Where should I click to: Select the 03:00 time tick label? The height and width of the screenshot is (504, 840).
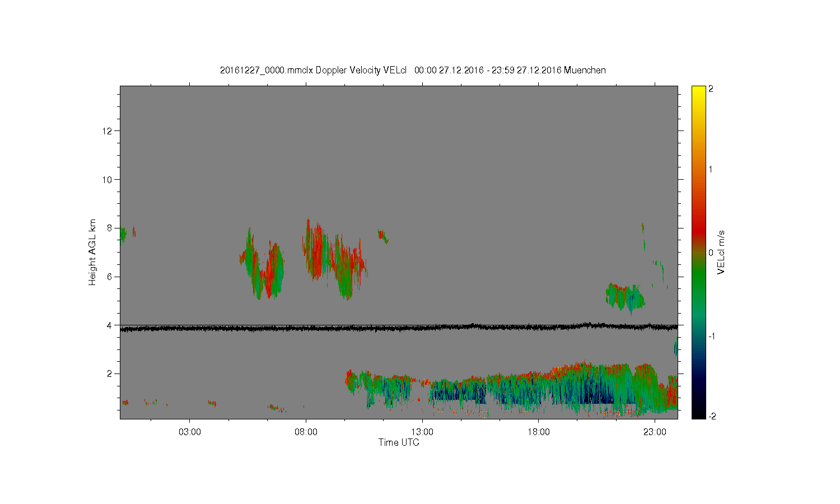pyautogui.click(x=189, y=432)
